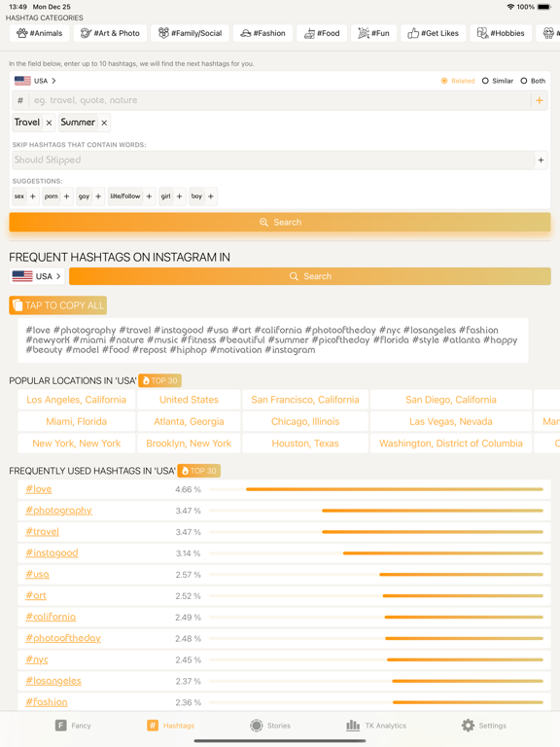Select the Related radio option
The width and height of the screenshot is (560, 747).
[458, 81]
